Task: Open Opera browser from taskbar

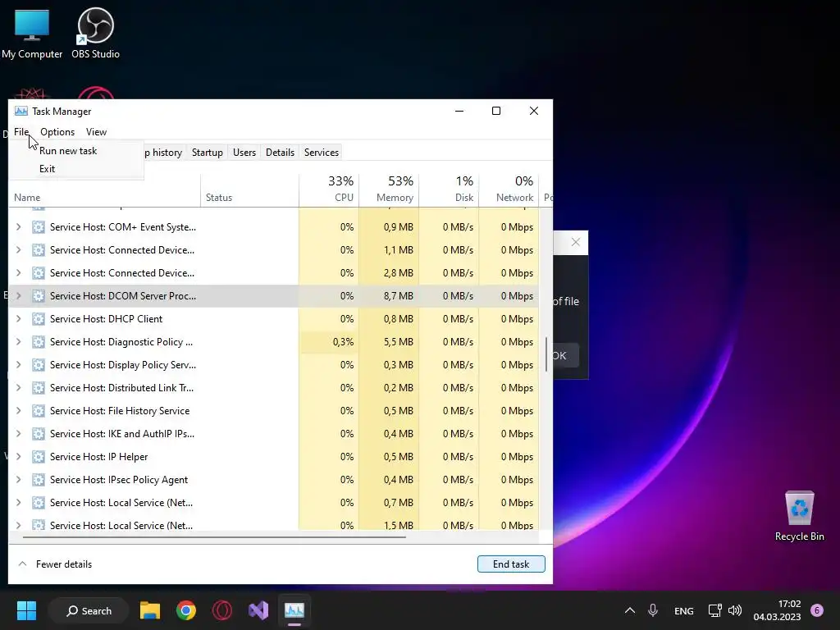Action: 222,610
